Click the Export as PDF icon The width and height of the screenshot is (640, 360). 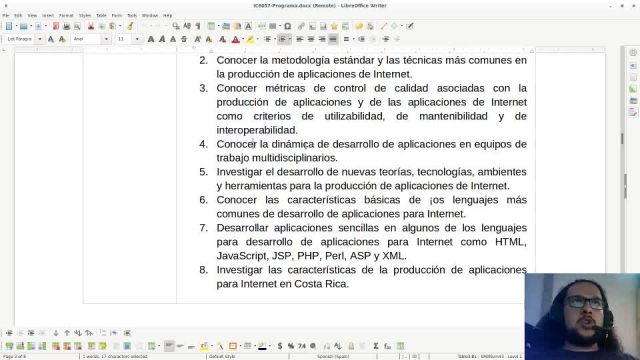pyautogui.click(x=56, y=26)
